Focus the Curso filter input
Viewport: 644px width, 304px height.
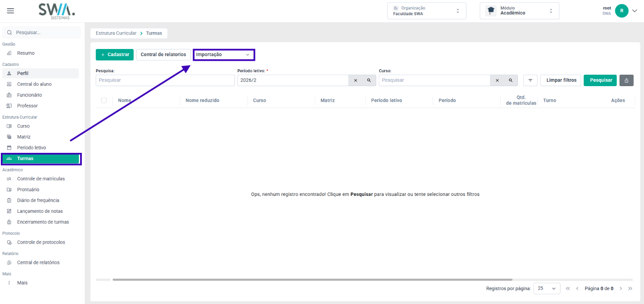[x=434, y=80]
